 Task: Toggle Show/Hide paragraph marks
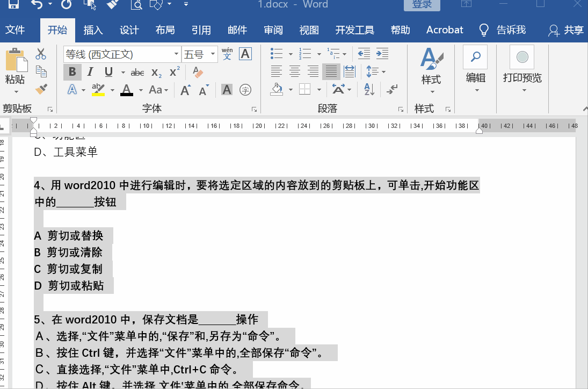pyautogui.click(x=391, y=90)
